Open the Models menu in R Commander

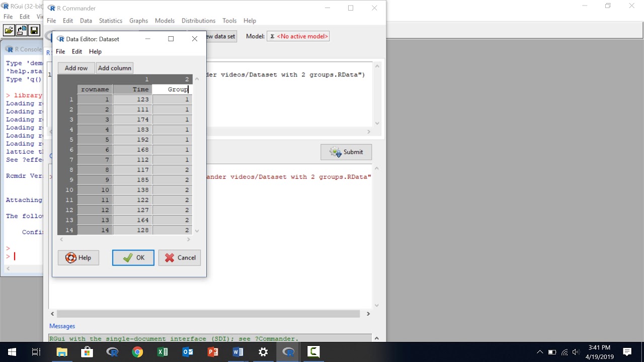[x=165, y=21]
